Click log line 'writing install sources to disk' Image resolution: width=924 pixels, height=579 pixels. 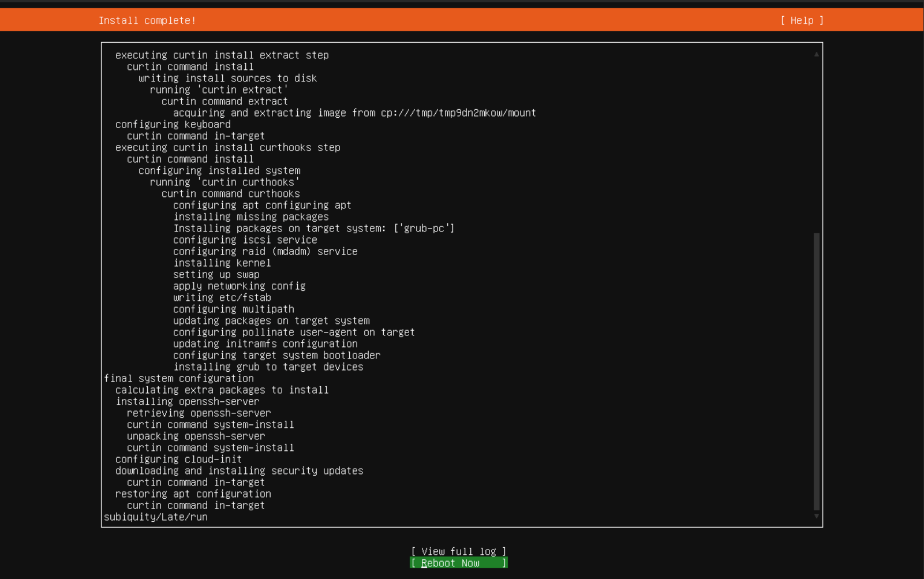click(x=227, y=78)
